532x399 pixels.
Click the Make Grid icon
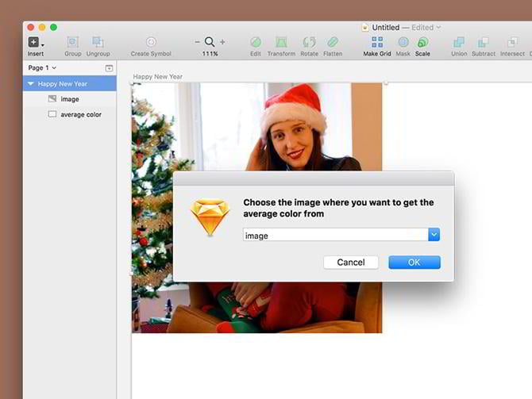[x=377, y=42]
